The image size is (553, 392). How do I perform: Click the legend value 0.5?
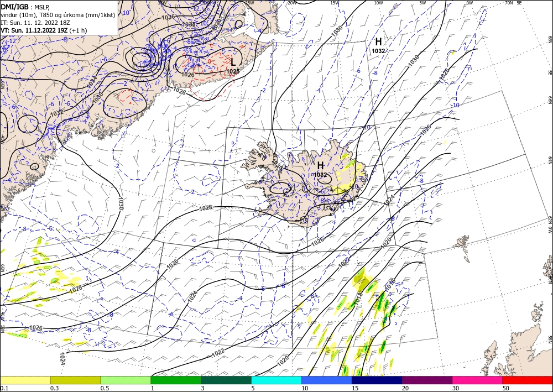(x=105, y=388)
